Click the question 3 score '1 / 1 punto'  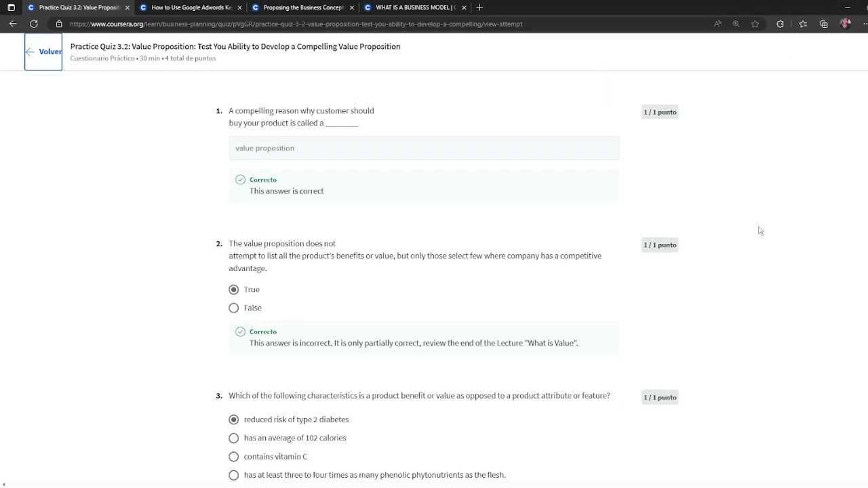point(660,397)
